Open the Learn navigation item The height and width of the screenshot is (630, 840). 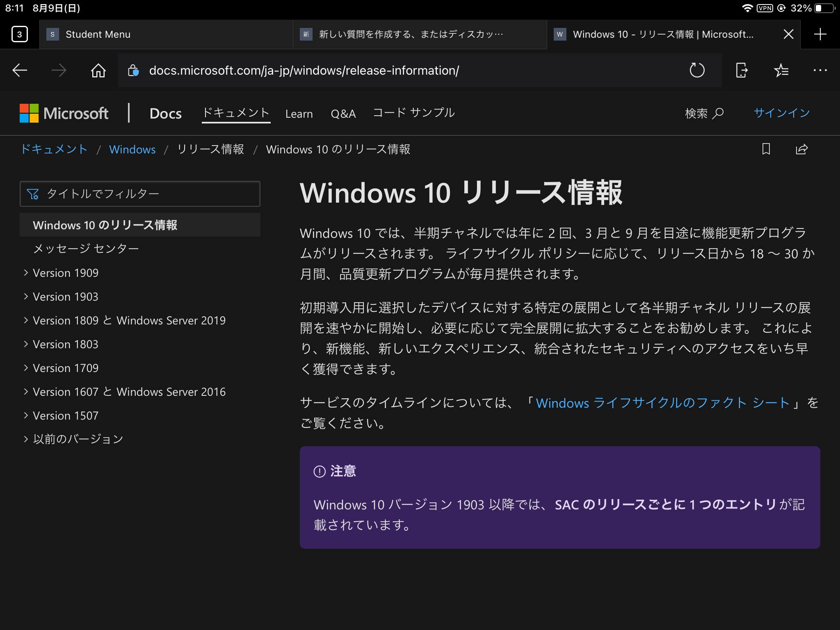tap(299, 114)
